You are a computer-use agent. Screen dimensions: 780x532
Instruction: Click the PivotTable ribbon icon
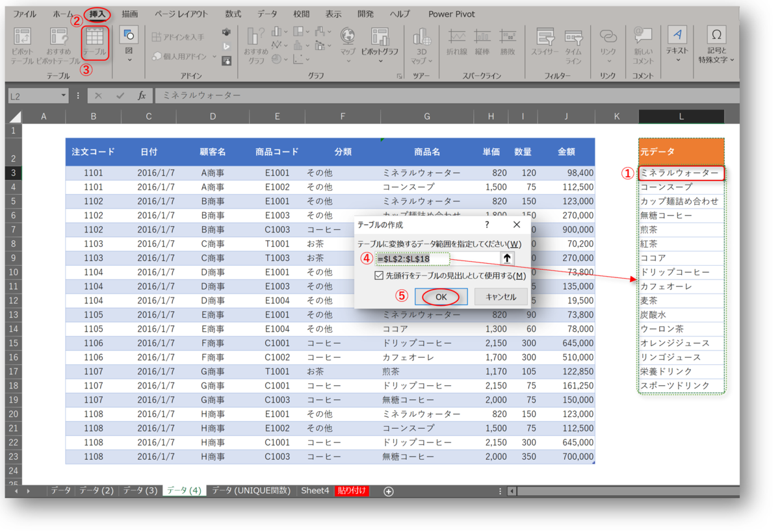(x=22, y=36)
